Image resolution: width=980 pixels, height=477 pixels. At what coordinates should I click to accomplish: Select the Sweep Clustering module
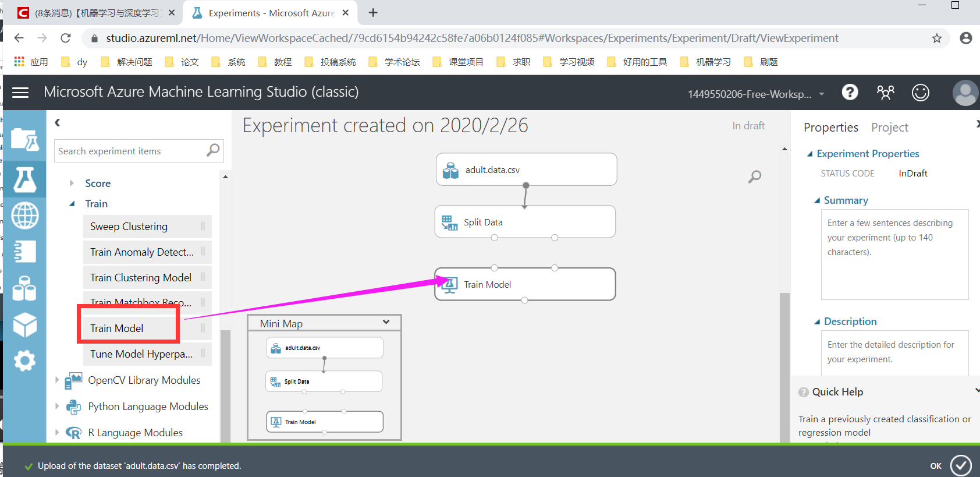point(147,227)
